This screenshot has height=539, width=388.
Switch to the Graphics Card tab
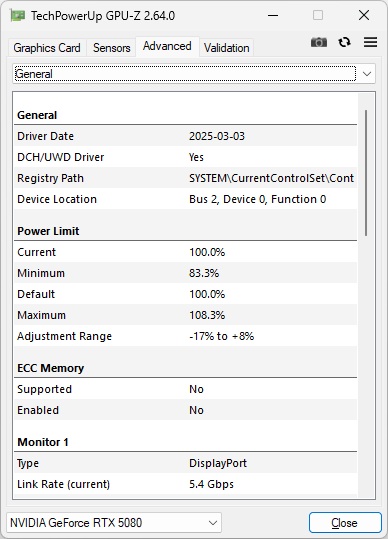click(x=47, y=48)
